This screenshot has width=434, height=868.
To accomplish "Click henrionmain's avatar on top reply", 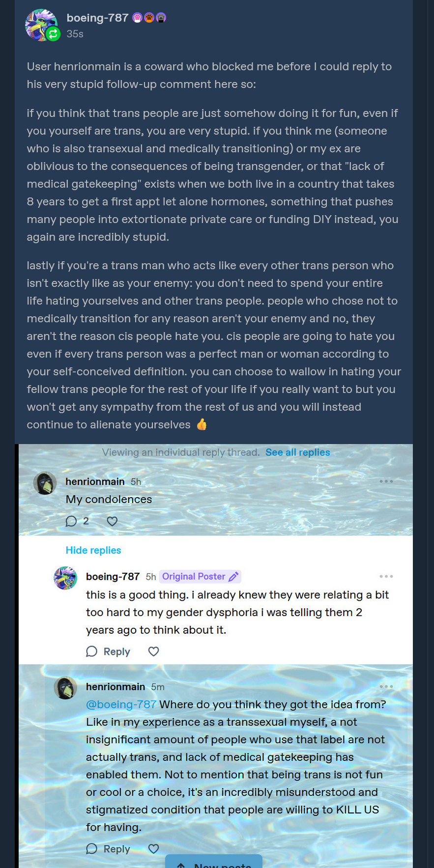I will 45,483.
